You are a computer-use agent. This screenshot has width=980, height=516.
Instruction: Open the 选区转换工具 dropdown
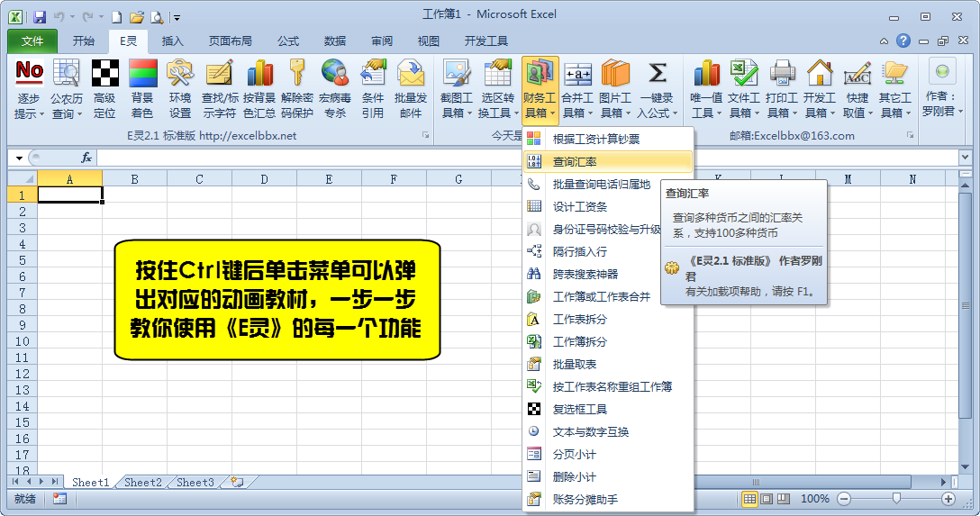click(498, 89)
